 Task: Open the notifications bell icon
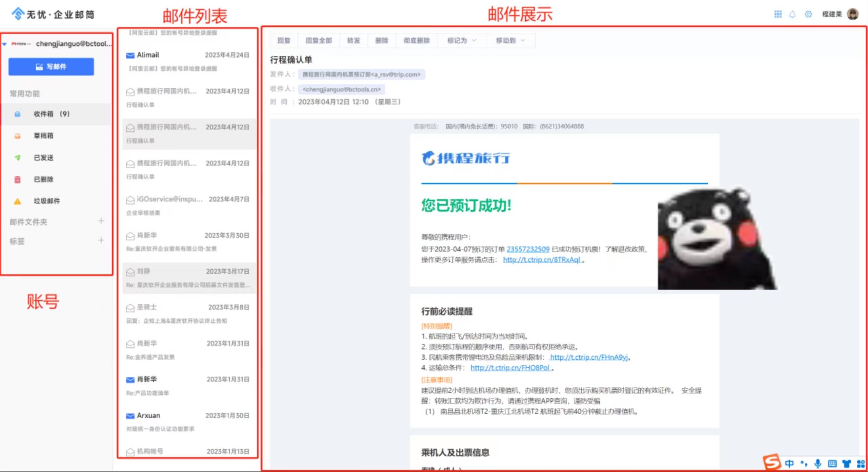pyautogui.click(x=792, y=14)
